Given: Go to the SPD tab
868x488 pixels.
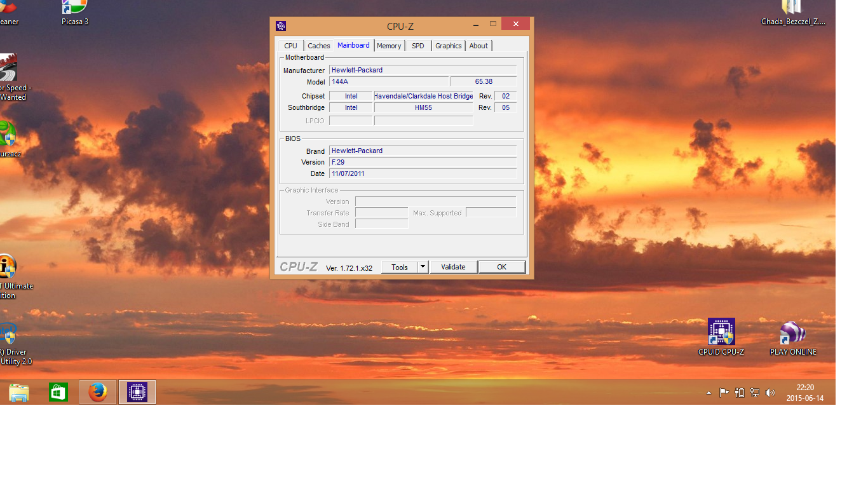Looking at the screenshot, I should pyautogui.click(x=418, y=46).
